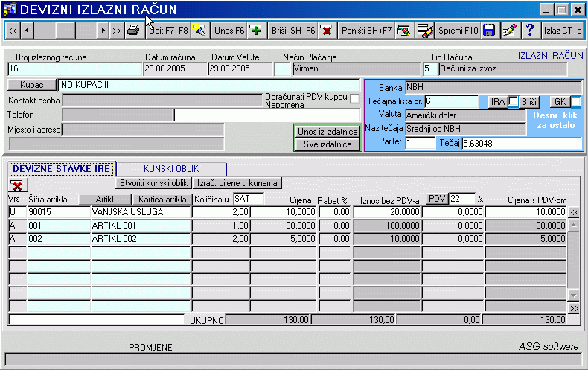Click the Tip Računa code field
Image resolution: width=588 pixels, height=370 pixels.
430,68
